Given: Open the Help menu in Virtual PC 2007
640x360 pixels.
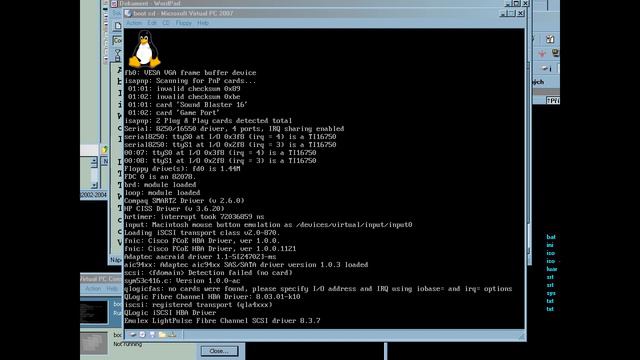Looking at the screenshot, I should tap(203, 23).
